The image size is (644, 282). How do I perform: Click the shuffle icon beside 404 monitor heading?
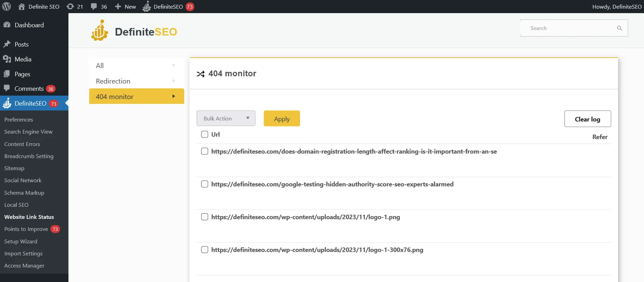coord(200,74)
